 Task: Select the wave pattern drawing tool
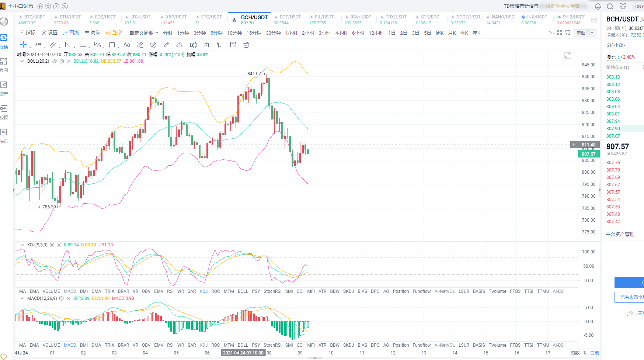pos(97,45)
